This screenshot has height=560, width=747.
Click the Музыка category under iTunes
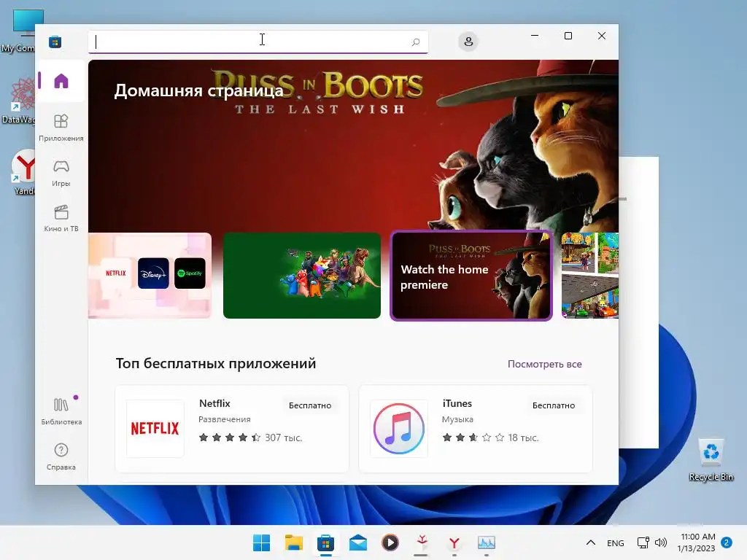(457, 419)
